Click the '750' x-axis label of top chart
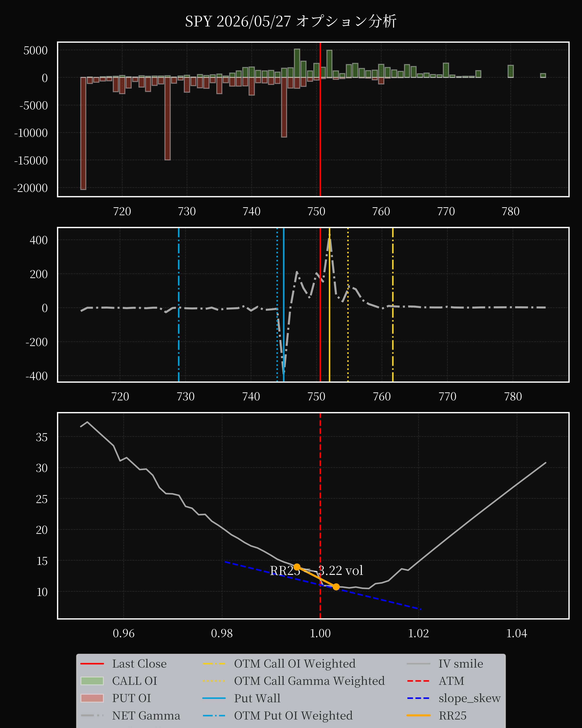The width and height of the screenshot is (582, 728). point(316,211)
